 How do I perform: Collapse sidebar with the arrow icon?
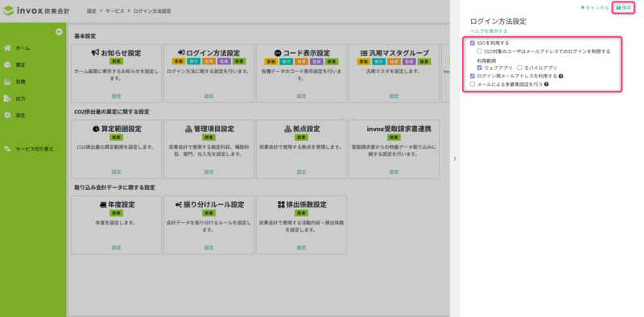[x=59, y=31]
